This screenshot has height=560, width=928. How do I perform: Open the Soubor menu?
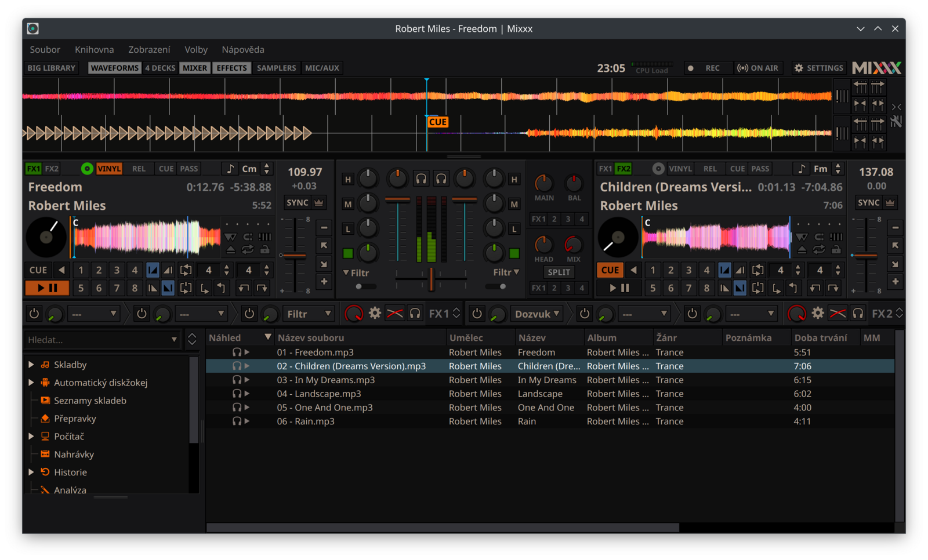(45, 50)
